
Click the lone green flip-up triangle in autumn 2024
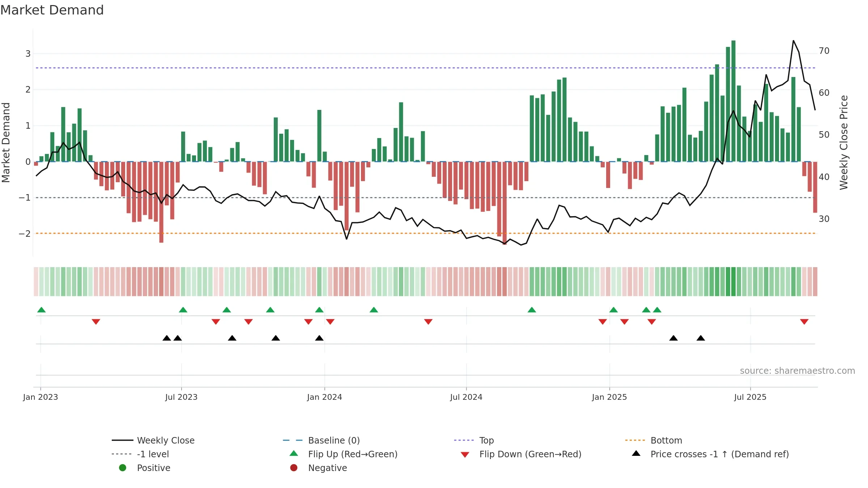(x=532, y=310)
